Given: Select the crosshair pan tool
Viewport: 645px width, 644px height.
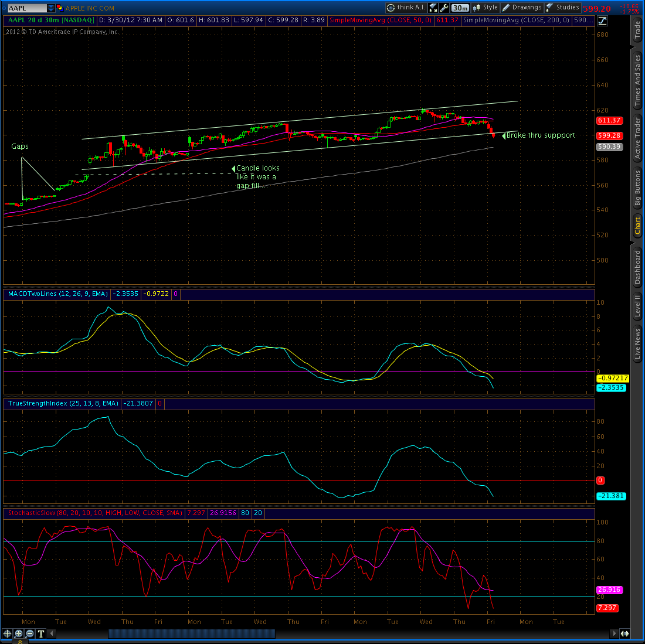Looking at the screenshot, I should tap(8, 633).
